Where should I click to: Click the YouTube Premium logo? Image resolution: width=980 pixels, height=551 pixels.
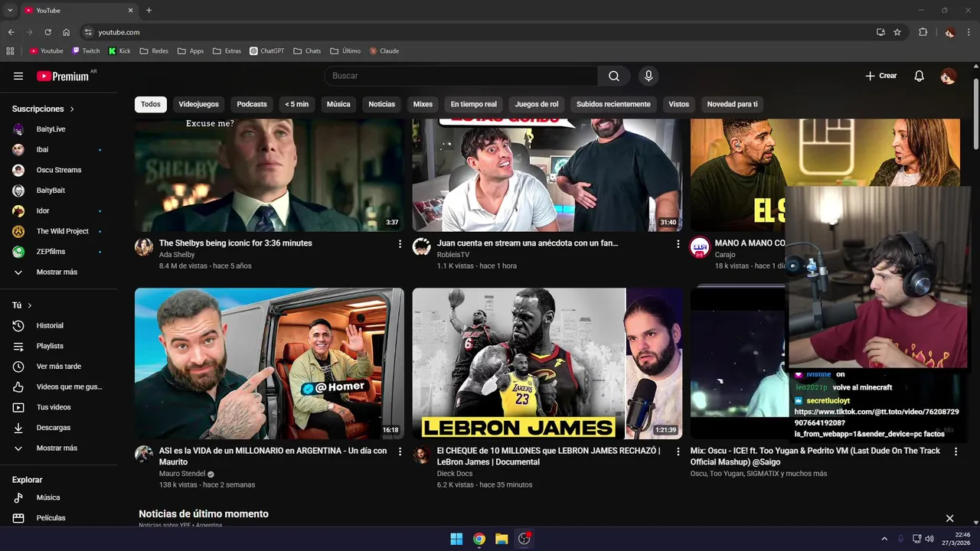click(x=64, y=76)
